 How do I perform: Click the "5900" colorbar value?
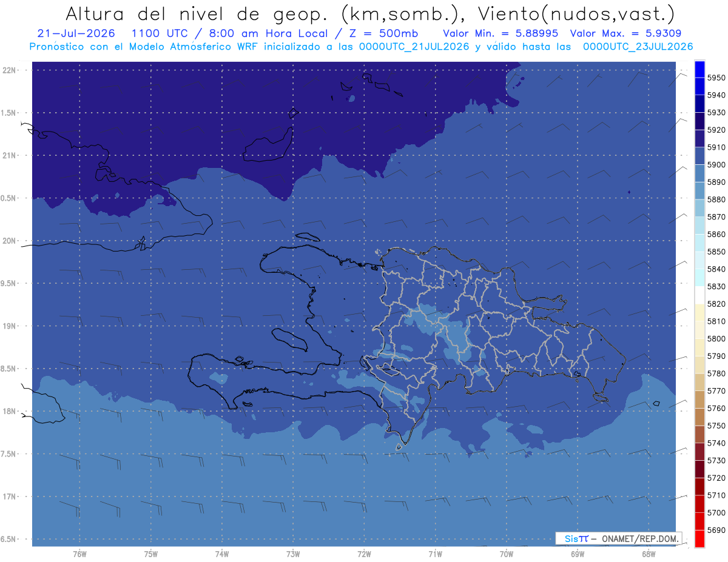pos(716,165)
